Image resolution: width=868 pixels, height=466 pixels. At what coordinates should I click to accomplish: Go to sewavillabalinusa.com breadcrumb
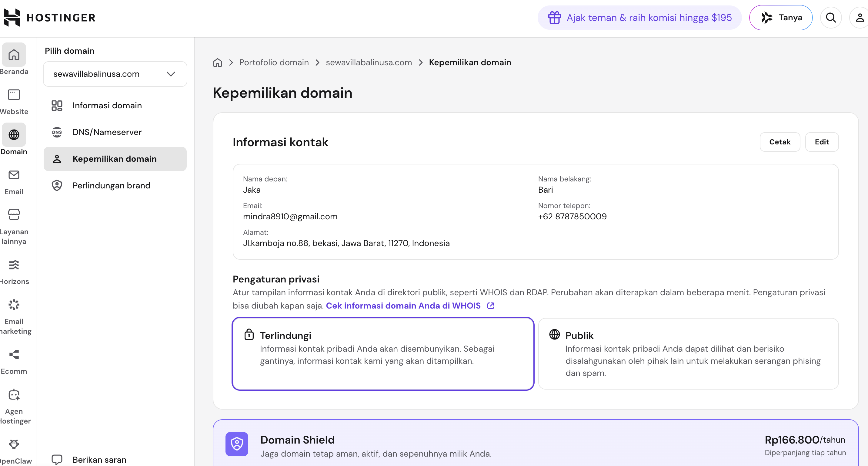pyautogui.click(x=369, y=63)
